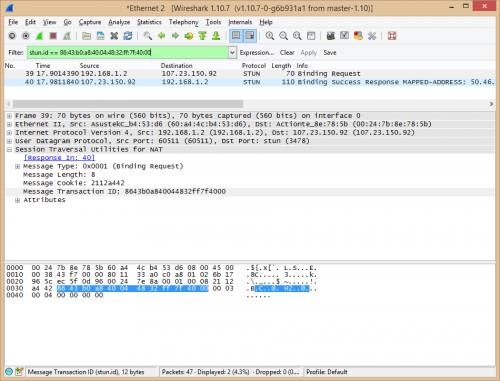Open the Go menu

click(68, 22)
